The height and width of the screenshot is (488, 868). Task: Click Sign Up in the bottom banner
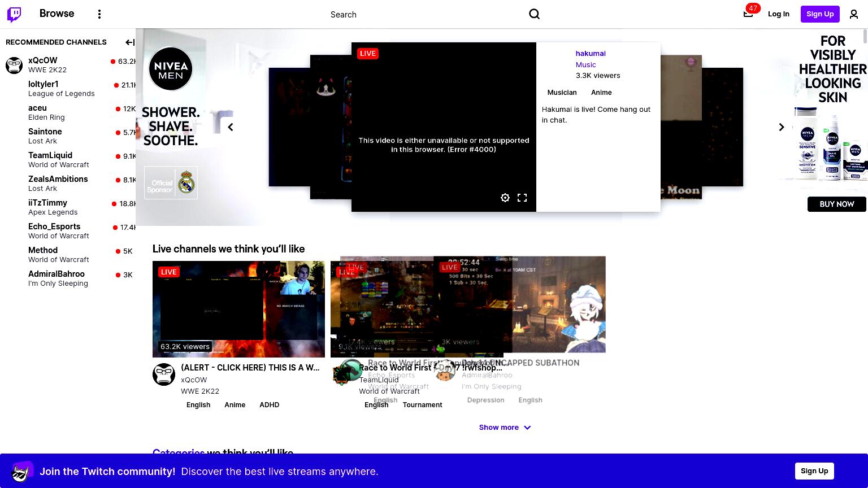814,471
